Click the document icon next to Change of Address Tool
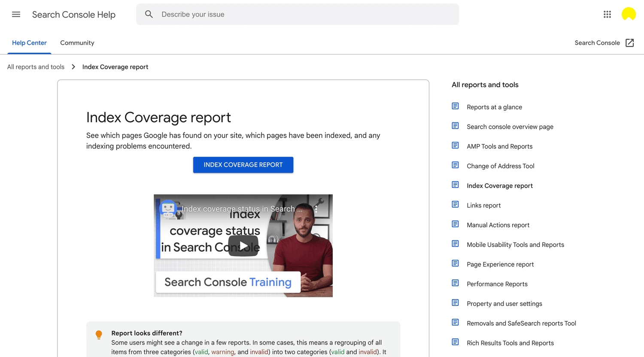The height and width of the screenshot is (357, 644). pos(456,166)
